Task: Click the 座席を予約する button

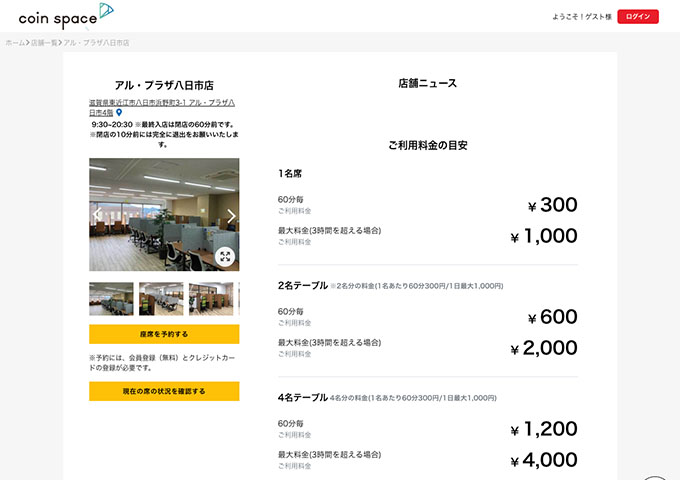Action: coord(164,334)
